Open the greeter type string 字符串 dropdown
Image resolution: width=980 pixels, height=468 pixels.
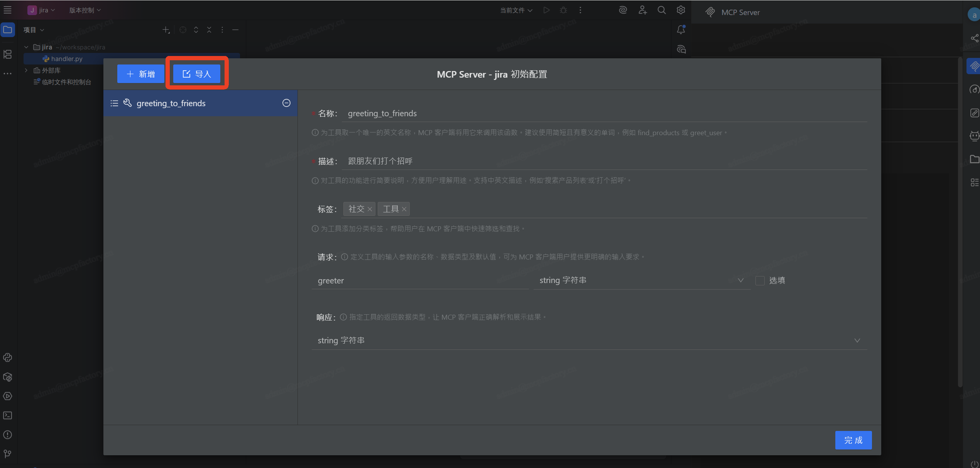pos(640,281)
